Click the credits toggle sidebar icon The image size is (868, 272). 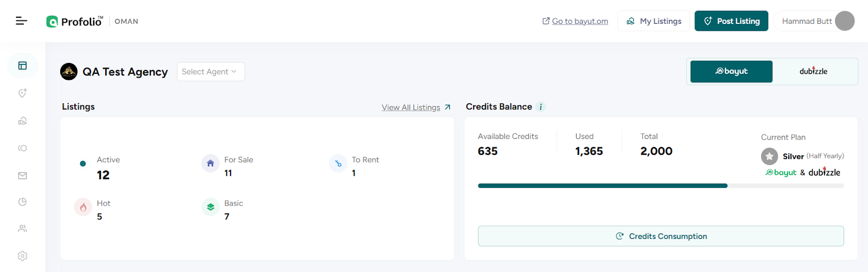[22, 148]
